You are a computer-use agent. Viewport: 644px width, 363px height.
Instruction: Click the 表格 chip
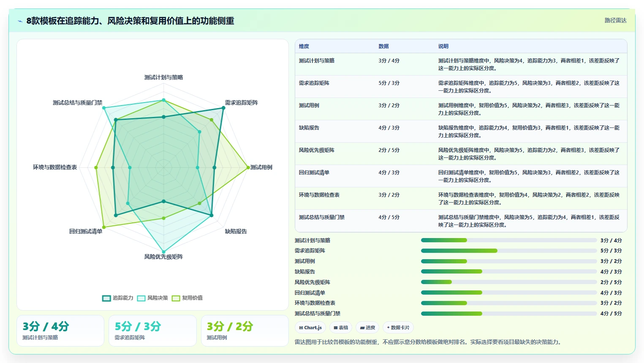point(341,328)
